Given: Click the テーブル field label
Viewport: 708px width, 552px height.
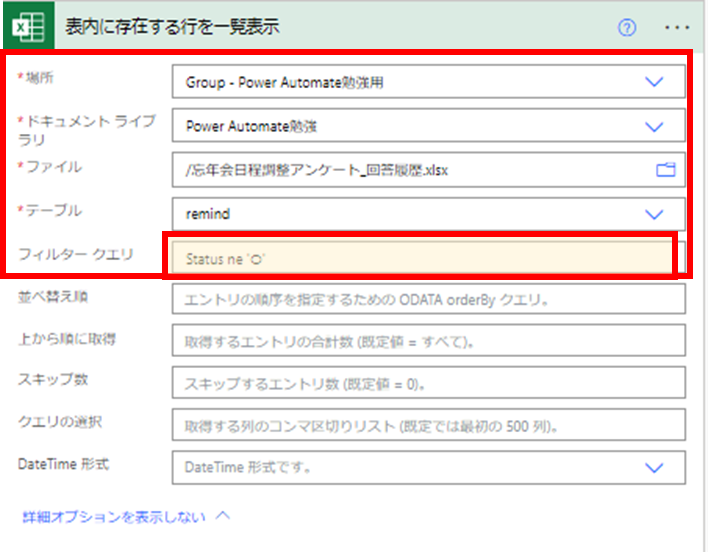Looking at the screenshot, I should (53, 210).
